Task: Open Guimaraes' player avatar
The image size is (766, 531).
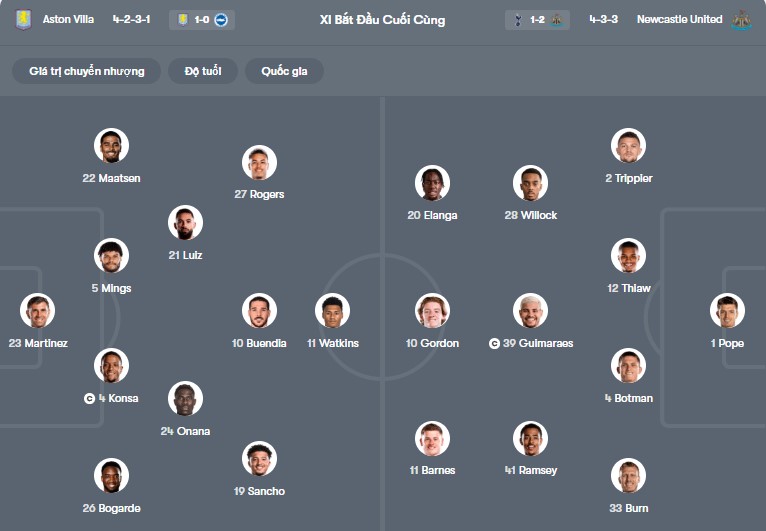Action: [x=531, y=311]
